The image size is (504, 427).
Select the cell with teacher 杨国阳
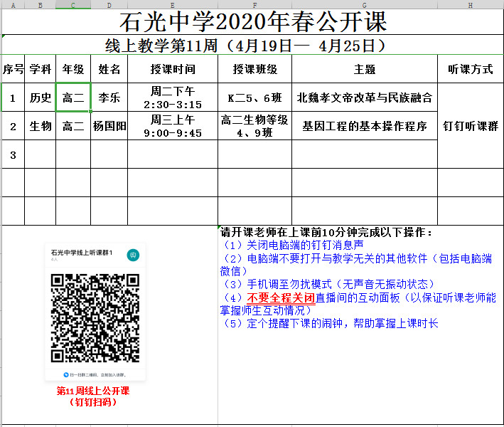(109, 127)
